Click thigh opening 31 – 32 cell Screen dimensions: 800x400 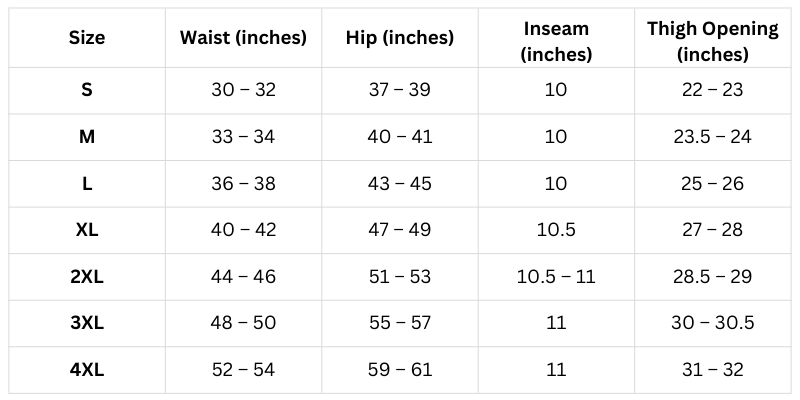pos(712,369)
